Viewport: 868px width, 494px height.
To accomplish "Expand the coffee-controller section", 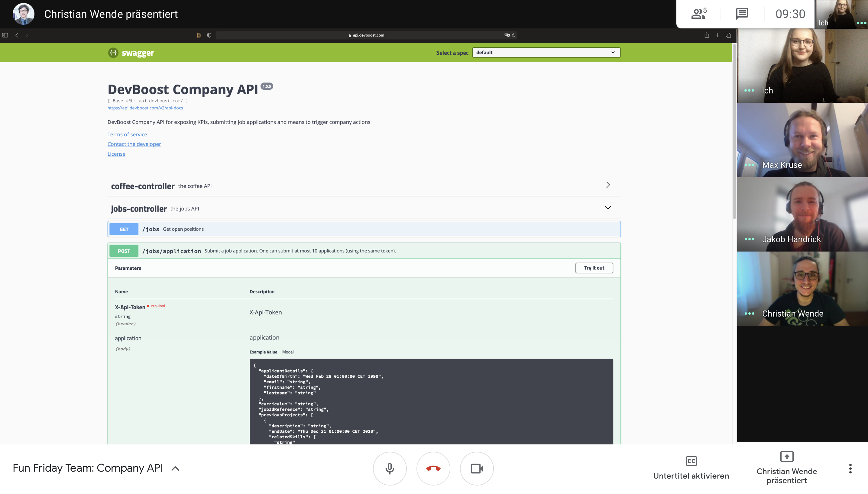I will click(x=364, y=186).
